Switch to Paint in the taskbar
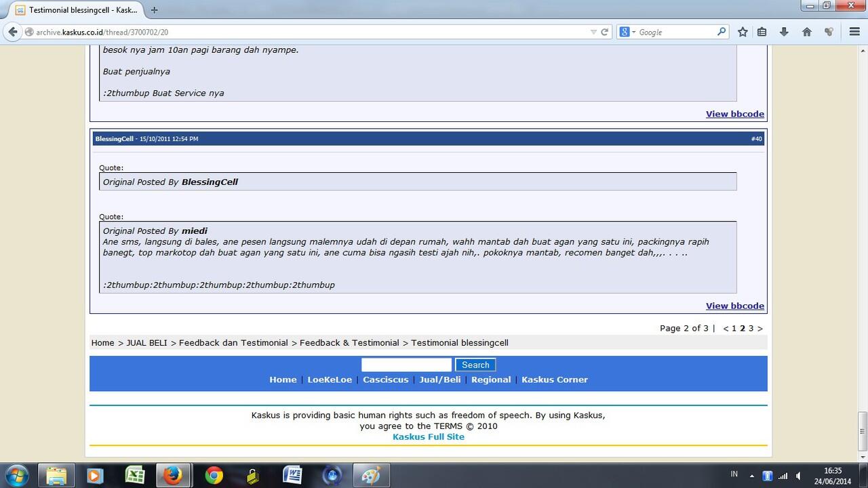Image resolution: width=868 pixels, height=488 pixels. click(371, 476)
